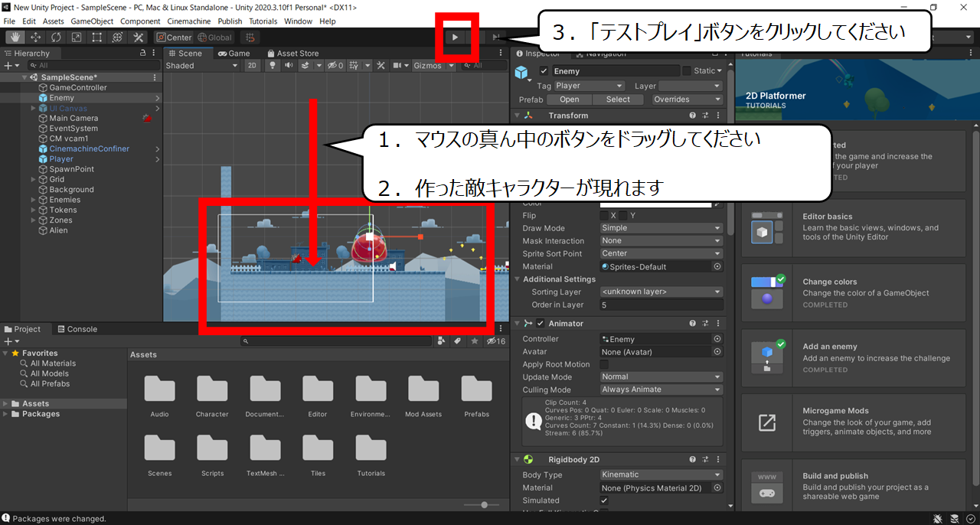Open the Tag dropdown showing Player
This screenshot has height=525, width=980.
[589, 86]
